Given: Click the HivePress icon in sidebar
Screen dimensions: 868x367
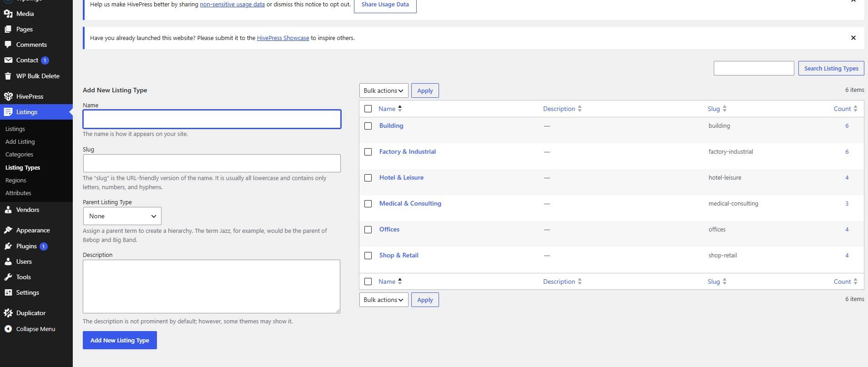Looking at the screenshot, I should pyautogui.click(x=8, y=96).
